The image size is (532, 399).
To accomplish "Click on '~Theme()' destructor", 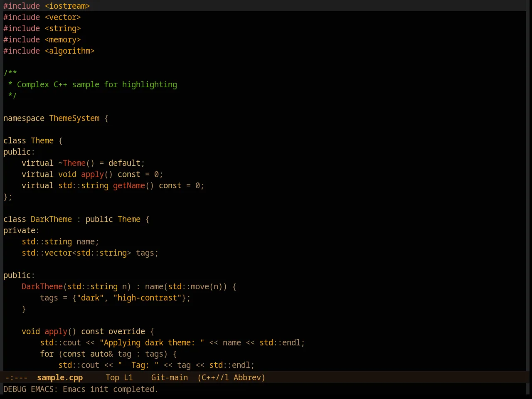I will [x=76, y=163].
